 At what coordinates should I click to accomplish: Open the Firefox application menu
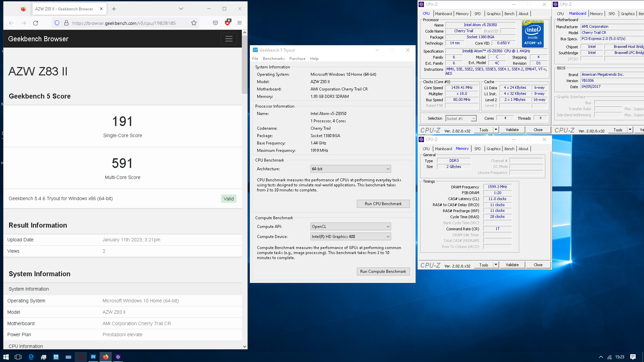[239, 23]
